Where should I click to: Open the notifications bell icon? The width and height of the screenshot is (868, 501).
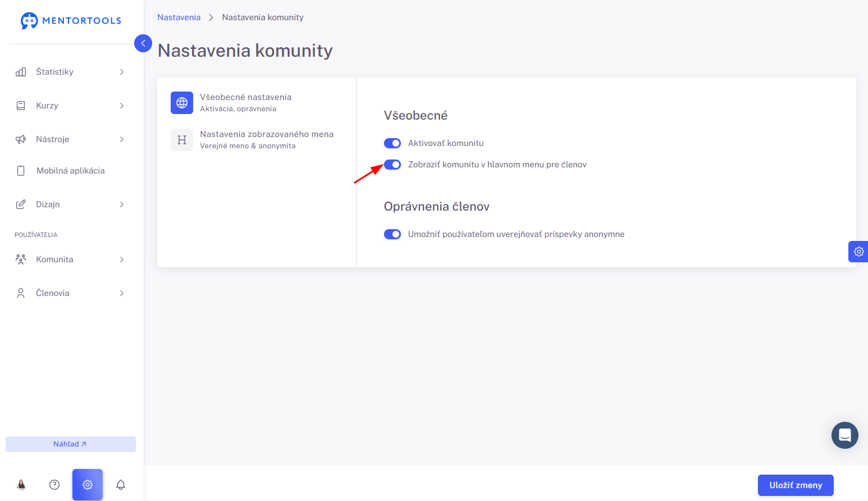coord(121,485)
